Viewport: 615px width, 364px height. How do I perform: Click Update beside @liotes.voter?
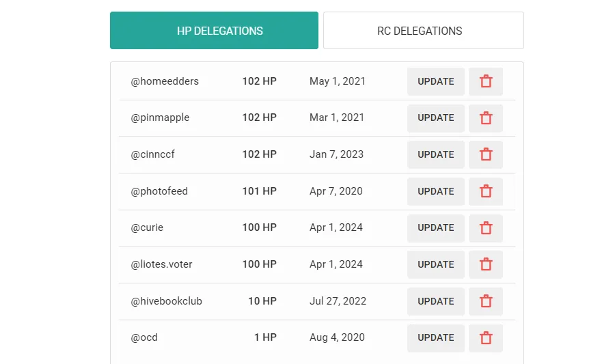[436, 264]
